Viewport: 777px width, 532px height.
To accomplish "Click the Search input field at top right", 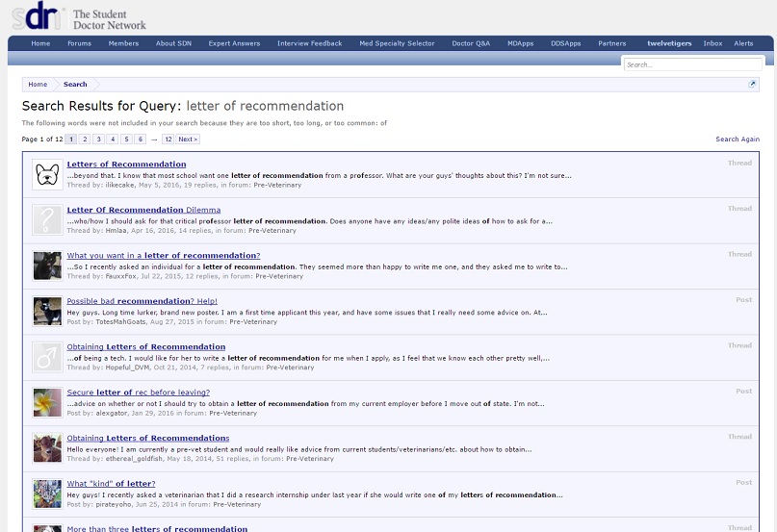I will tap(691, 64).
